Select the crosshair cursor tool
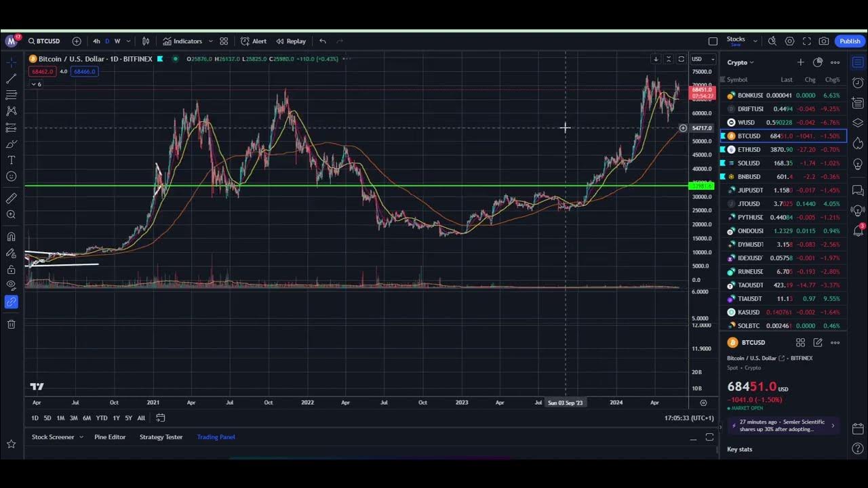 pyautogui.click(x=12, y=62)
